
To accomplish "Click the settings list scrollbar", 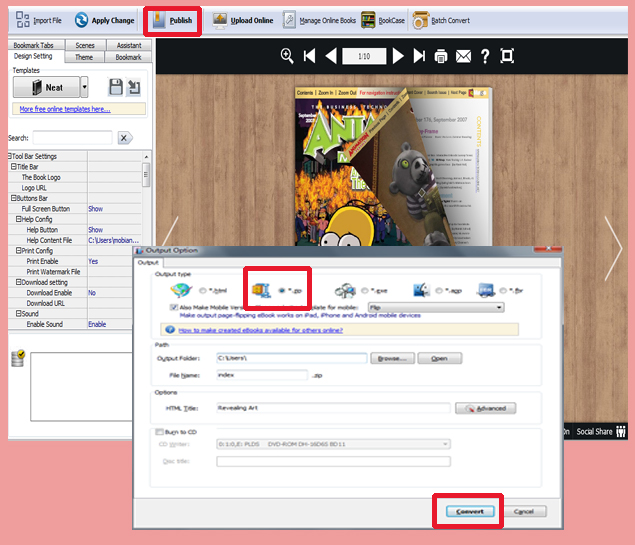I will (146, 175).
